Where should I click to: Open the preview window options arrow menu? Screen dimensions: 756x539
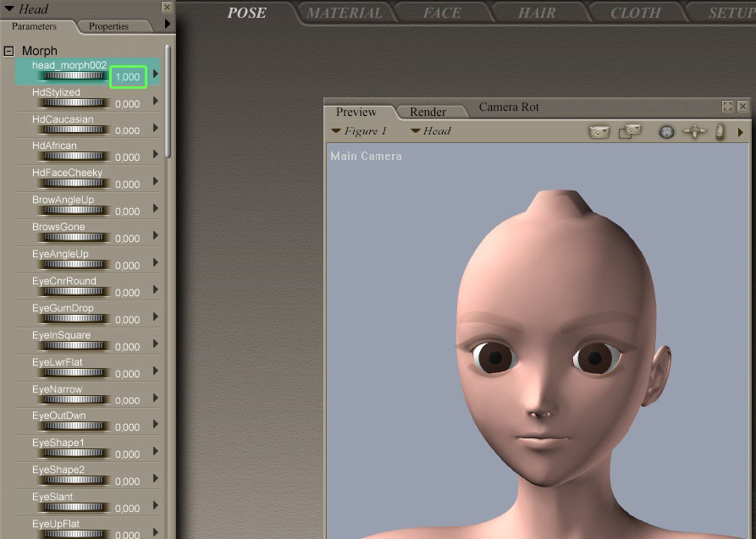click(x=741, y=132)
